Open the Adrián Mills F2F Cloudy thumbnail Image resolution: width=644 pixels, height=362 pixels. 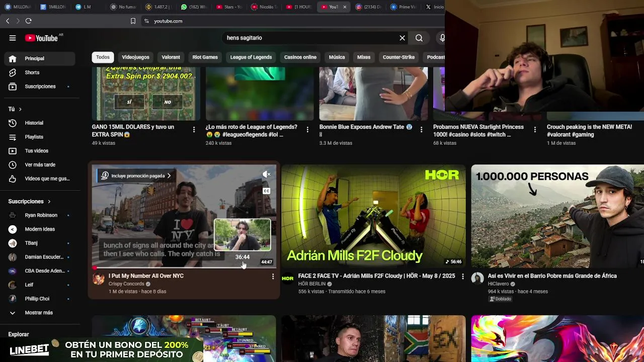(x=373, y=216)
